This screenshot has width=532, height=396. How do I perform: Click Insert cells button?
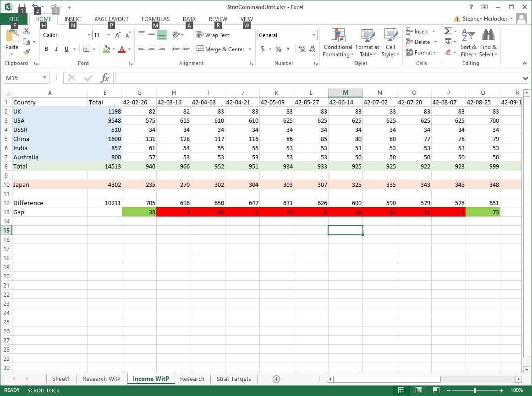(x=421, y=32)
